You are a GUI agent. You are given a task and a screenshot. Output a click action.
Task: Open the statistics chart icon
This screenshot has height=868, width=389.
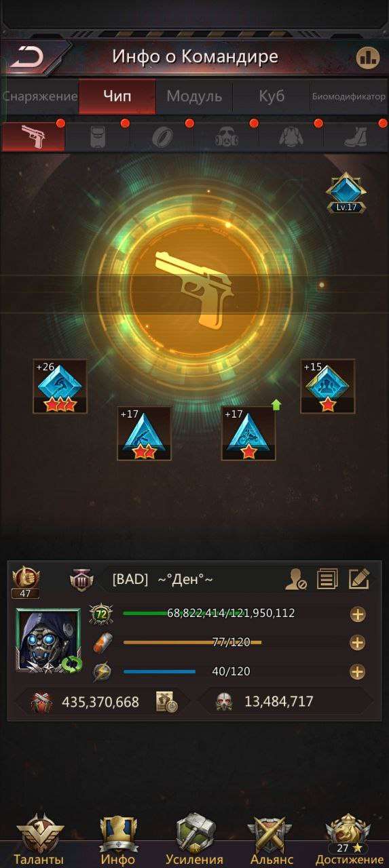[x=367, y=57]
